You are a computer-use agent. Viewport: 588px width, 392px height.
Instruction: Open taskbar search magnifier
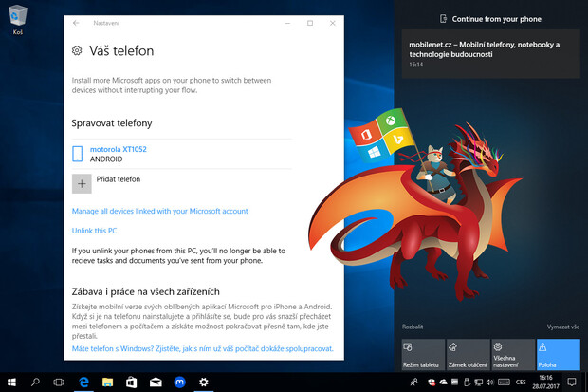35,383
